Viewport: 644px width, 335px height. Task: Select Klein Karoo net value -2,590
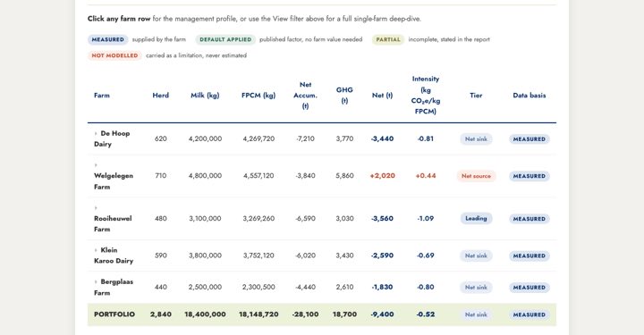click(383, 255)
